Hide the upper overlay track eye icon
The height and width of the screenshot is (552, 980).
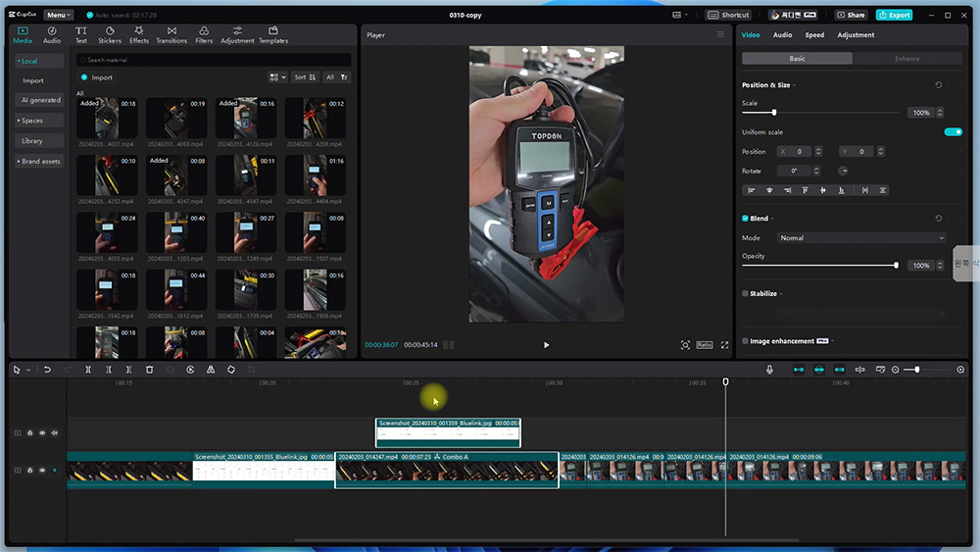[x=42, y=432]
